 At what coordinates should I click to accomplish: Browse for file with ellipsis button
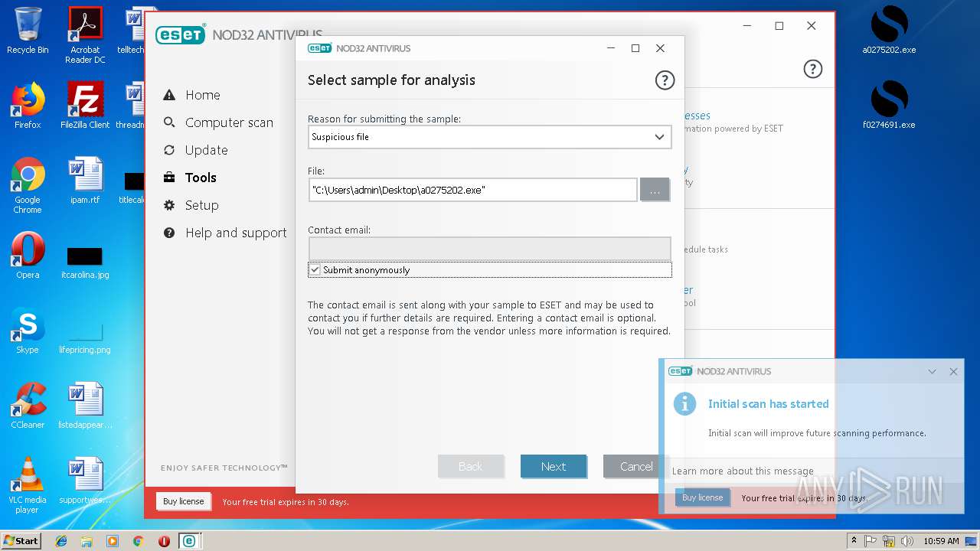click(655, 190)
